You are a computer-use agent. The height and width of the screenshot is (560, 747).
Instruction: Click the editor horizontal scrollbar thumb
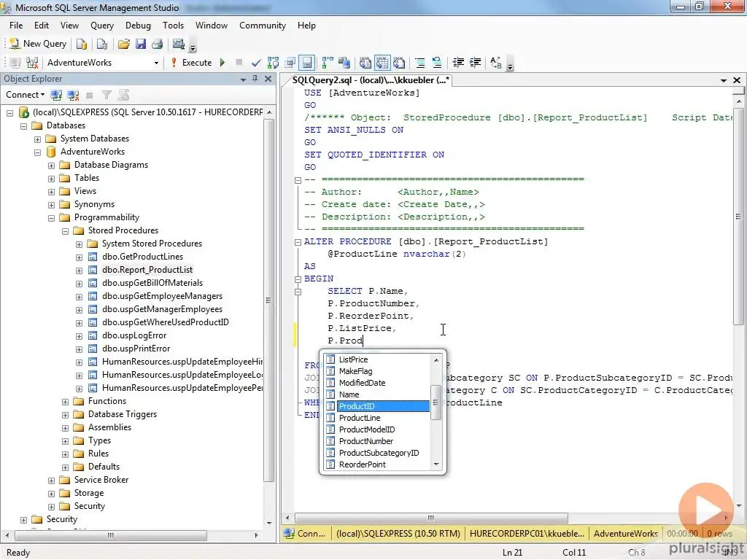tap(431, 518)
